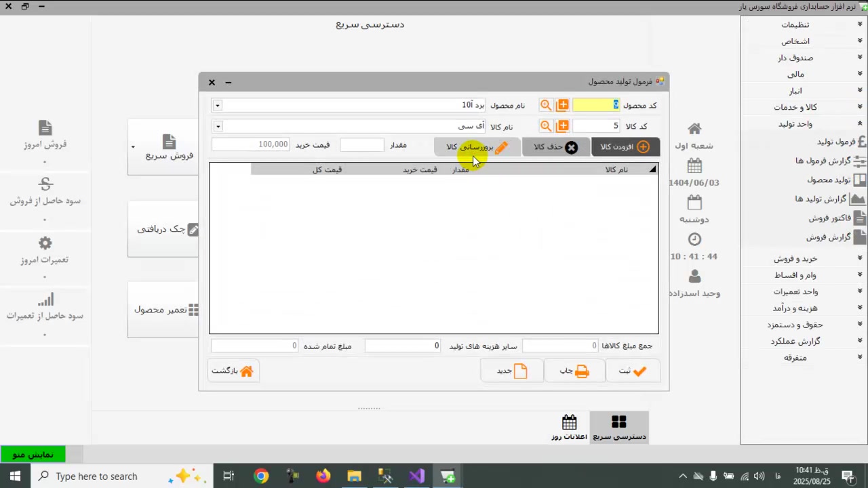
Task: Click the افزودن کالا (add item) button
Action: pyautogui.click(x=625, y=147)
